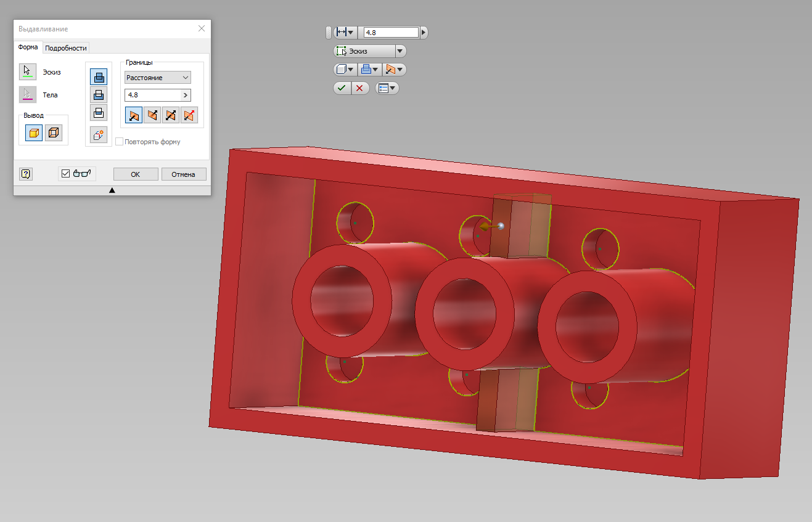Switch to the Форма tab
Viewport: 812px width, 522px height.
(x=28, y=47)
